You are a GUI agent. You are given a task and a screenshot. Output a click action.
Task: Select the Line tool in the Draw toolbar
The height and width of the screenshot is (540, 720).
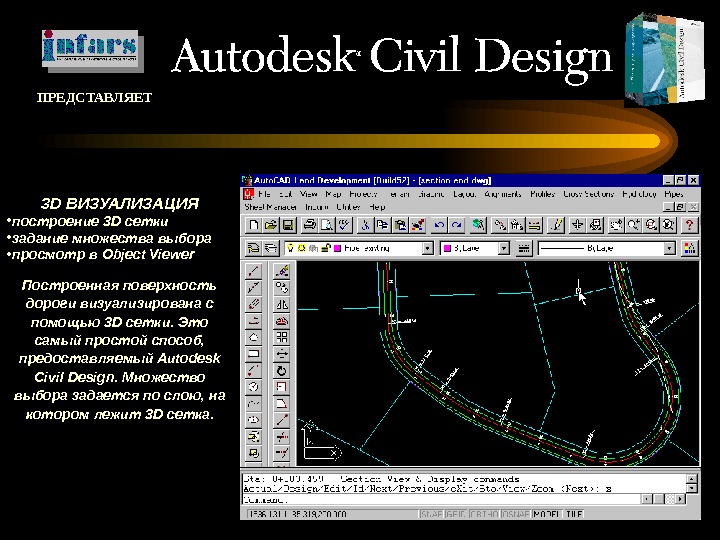coord(254,271)
